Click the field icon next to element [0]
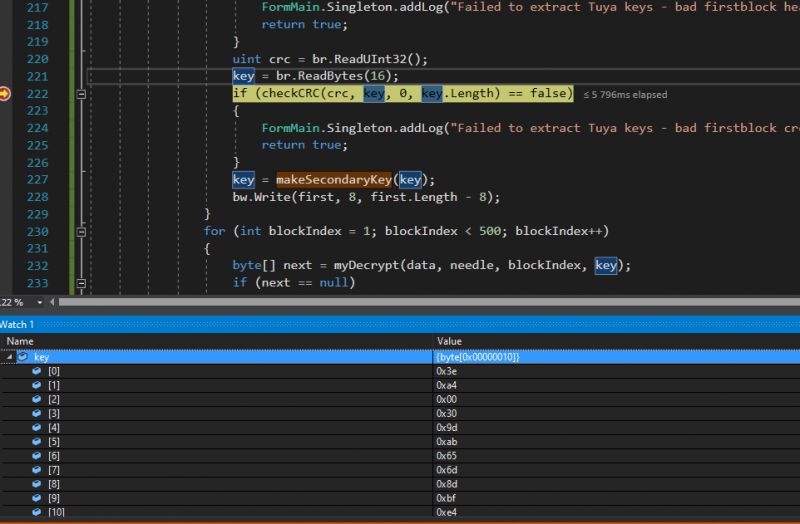This screenshot has width=800, height=524. click(37, 371)
